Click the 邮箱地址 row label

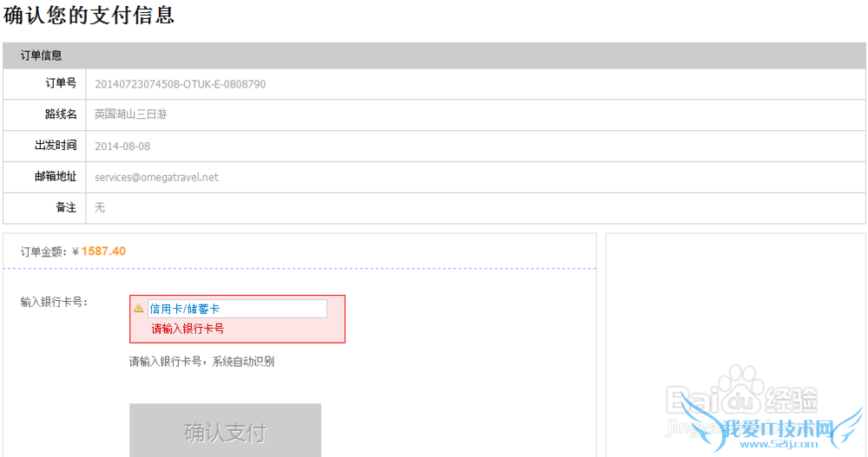(56, 177)
